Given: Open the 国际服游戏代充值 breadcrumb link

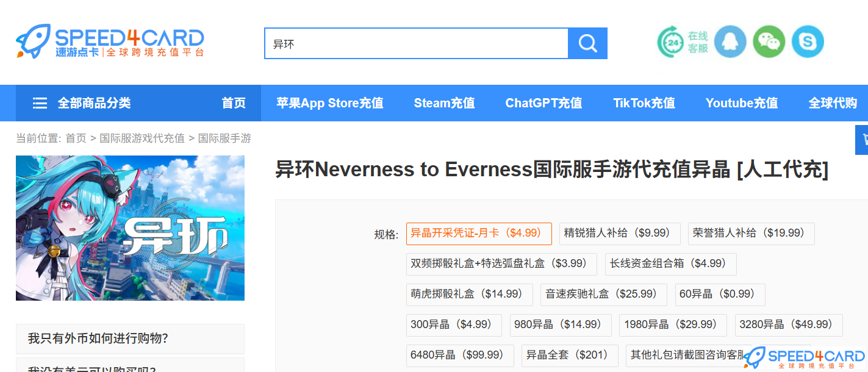Looking at the screenshot, I should click(x=141, y=138).
